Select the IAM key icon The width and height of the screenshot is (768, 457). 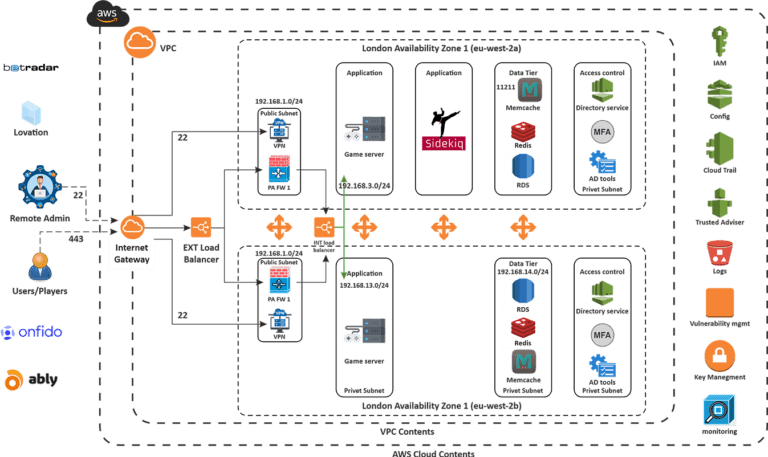click(x=720, y=42)
